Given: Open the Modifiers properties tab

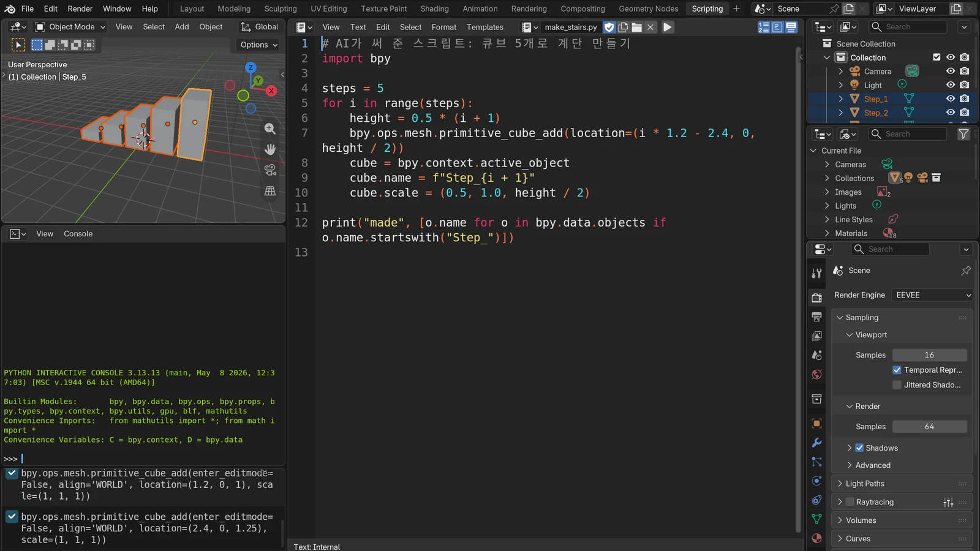Looking at the screenshot, I should coord(816,443).
